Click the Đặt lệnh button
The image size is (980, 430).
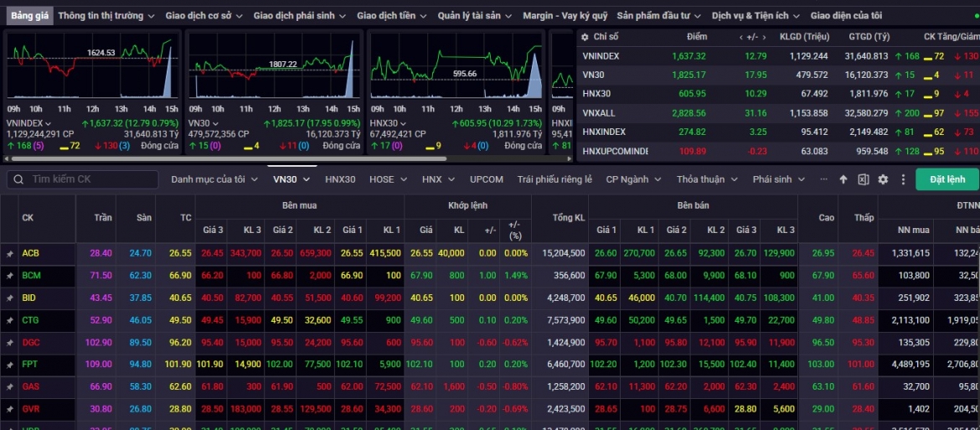click(x=946, y=179)
